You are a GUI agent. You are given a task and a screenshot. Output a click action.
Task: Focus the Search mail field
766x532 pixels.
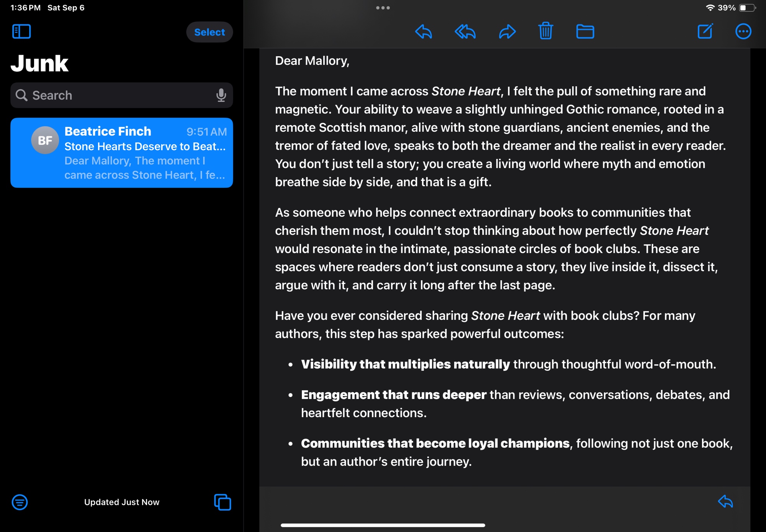pyautogui.click(x=115, y=95)
